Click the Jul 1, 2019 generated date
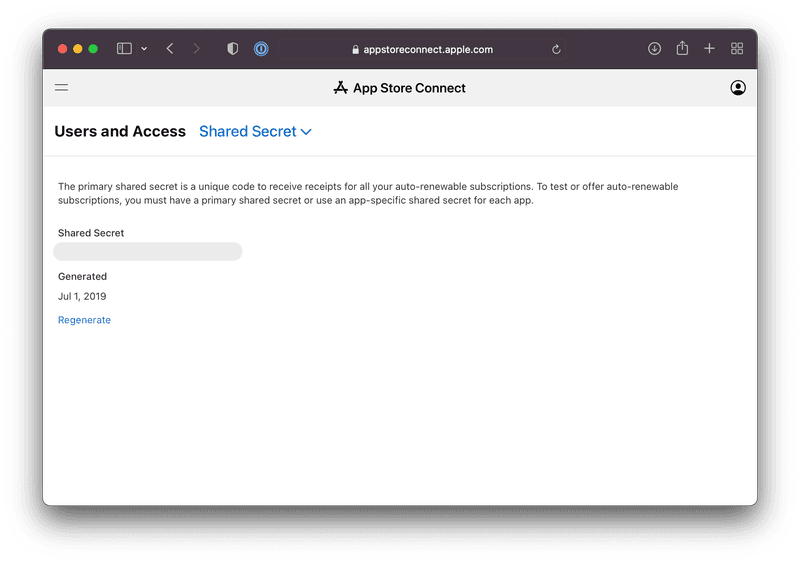800x562 pixels. 82,296
